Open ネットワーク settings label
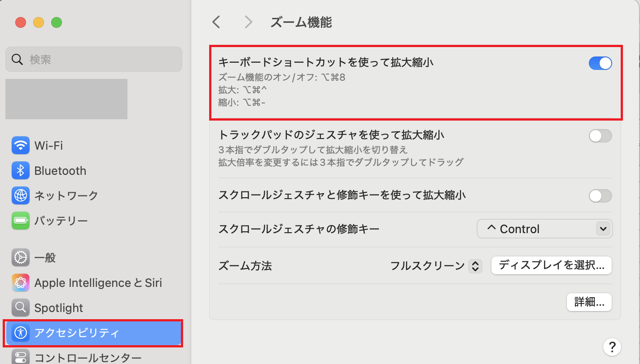Screen dimensions: 640x364 tap(66, 195)
